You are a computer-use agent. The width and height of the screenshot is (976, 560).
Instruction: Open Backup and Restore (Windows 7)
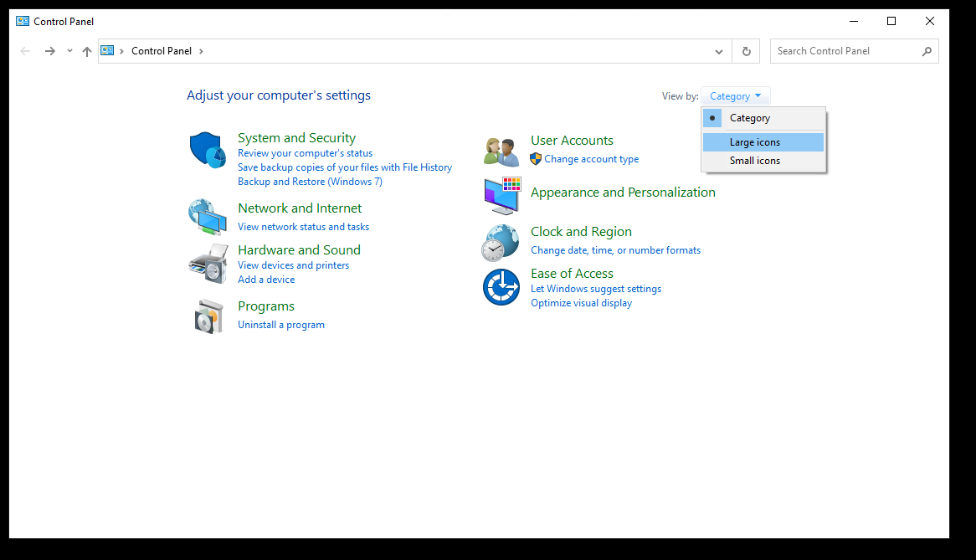click(310, 182)
